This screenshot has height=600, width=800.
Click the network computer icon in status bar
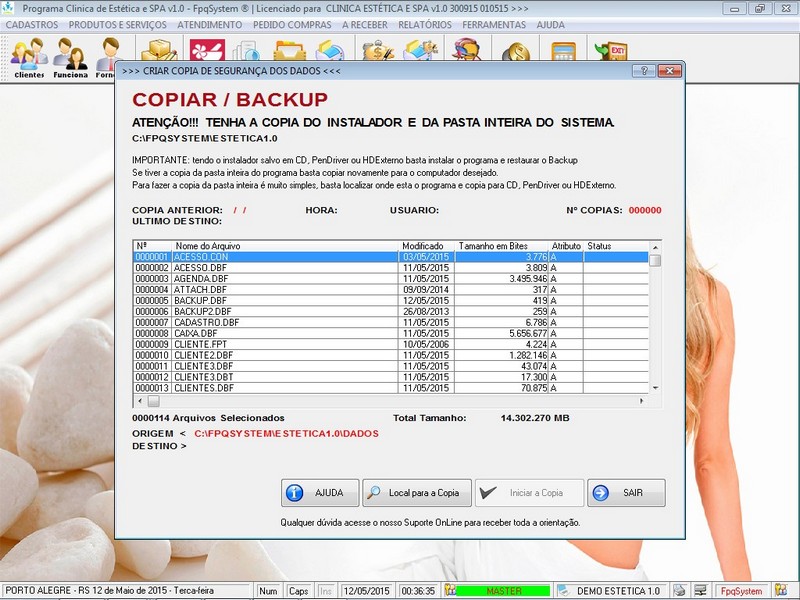[700, 590]
